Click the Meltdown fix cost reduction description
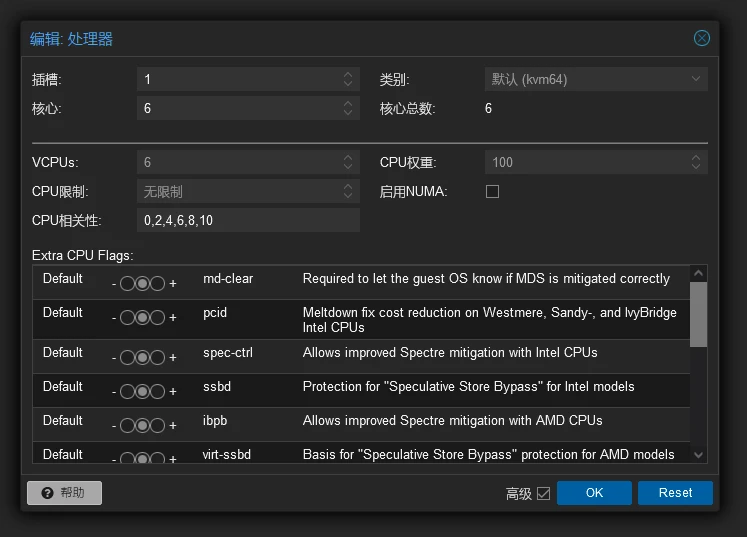Viewport: 747px width, 537px height. tap(490, 320)
